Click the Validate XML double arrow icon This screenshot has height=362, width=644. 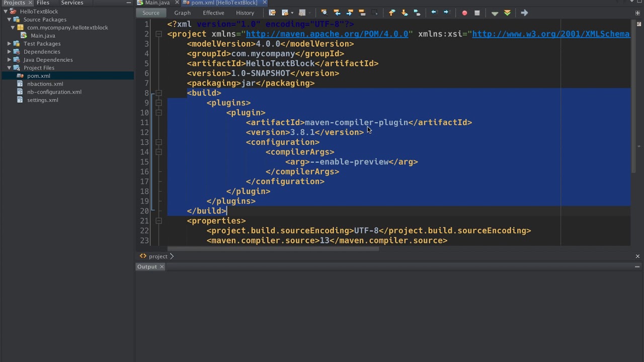pyautogui.click(x=507, y=13)
